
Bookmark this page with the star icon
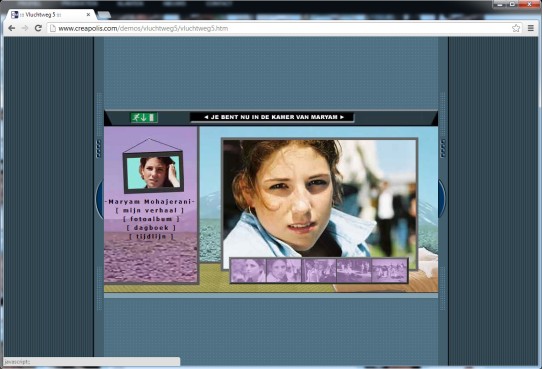coord(516,28)
